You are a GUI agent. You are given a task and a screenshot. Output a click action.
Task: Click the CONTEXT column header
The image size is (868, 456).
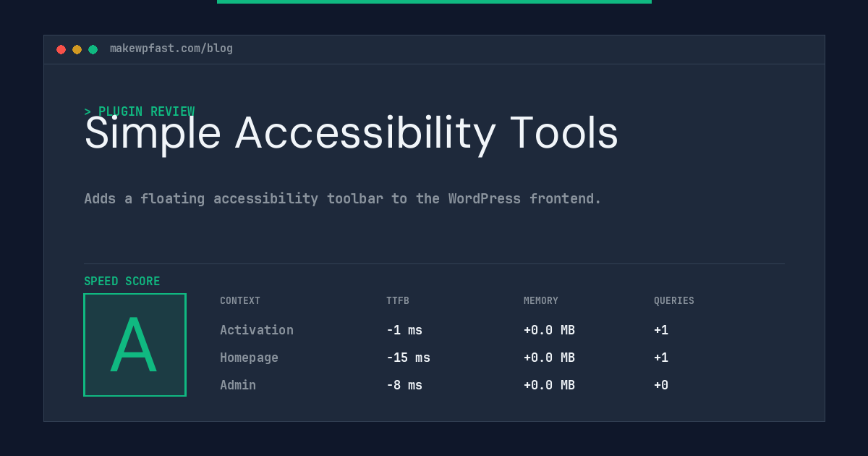pyautogui.click(x=240, y=301)
